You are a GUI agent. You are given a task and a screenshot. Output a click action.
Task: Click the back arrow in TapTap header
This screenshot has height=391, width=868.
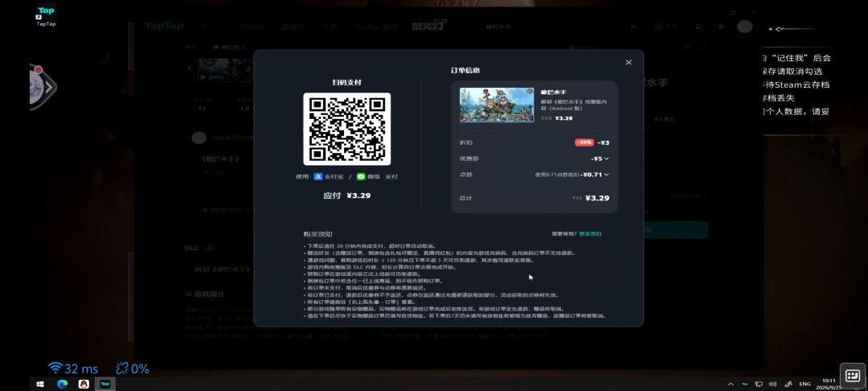pos(203,26)
